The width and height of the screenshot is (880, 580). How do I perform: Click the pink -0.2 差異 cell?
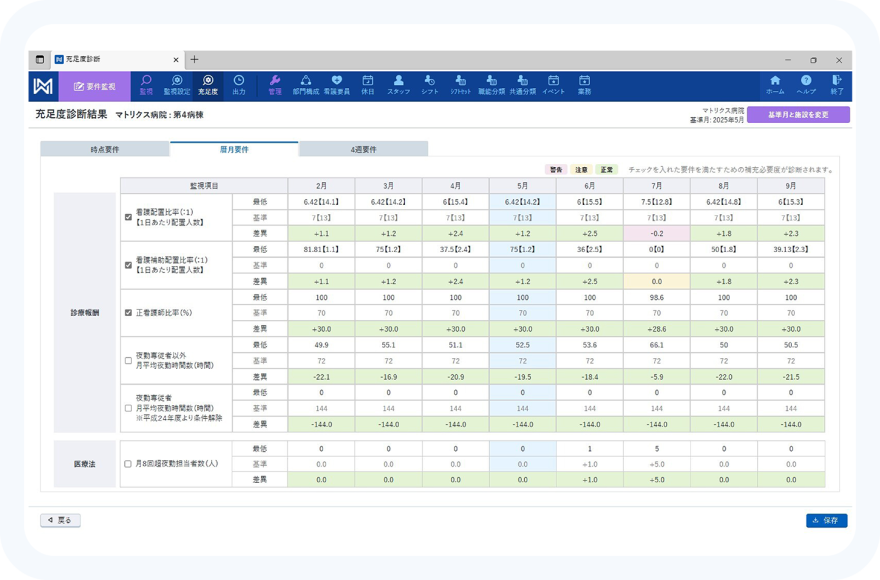pos(657,234)
